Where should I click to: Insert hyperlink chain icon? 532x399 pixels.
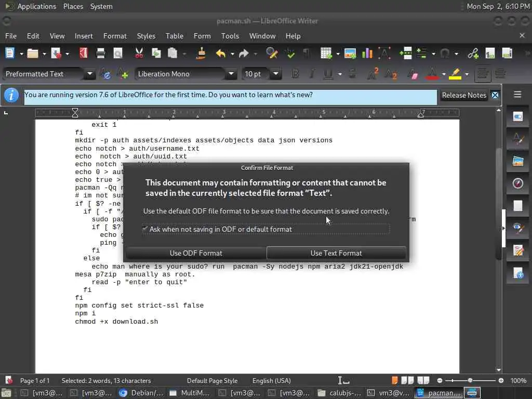pos(473,54)
